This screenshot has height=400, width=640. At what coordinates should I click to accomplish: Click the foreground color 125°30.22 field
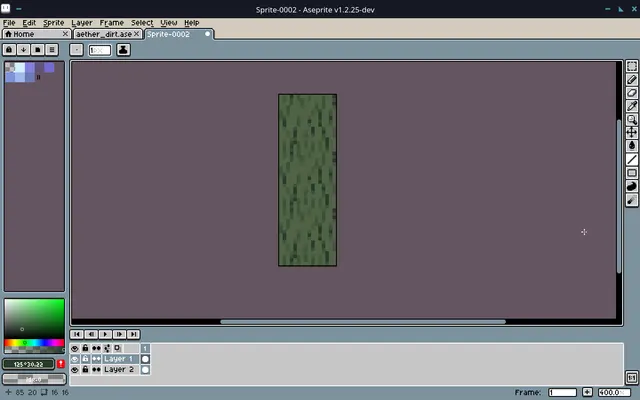[x=28, y=364]
